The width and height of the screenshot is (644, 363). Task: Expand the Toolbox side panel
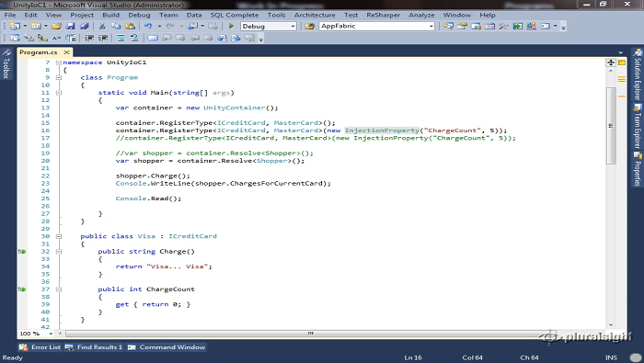[6, 64]
